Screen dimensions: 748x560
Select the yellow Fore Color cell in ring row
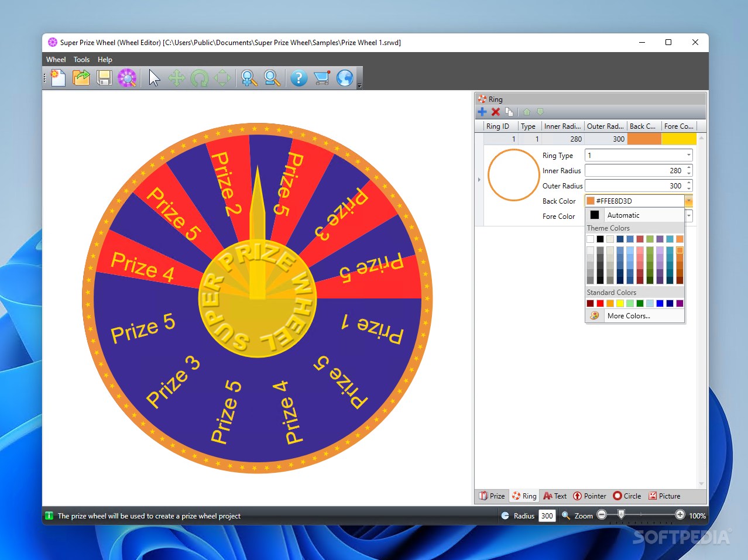679,139
